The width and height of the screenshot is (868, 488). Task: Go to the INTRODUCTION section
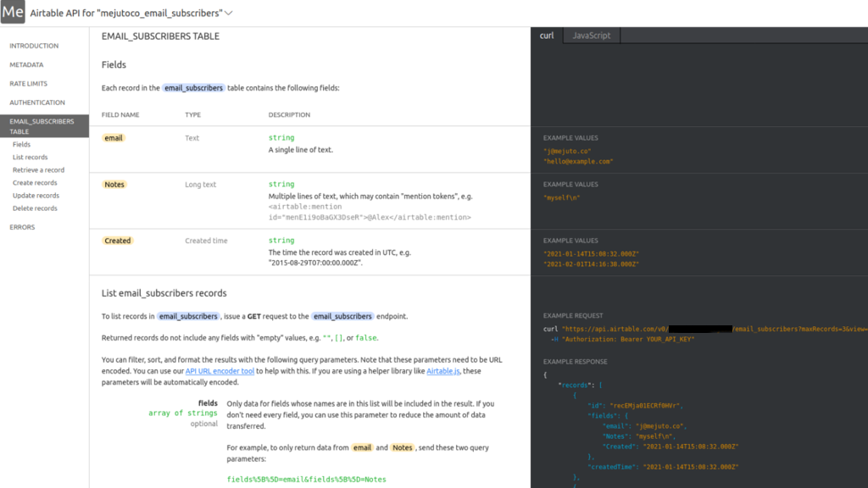coord(34,46)
